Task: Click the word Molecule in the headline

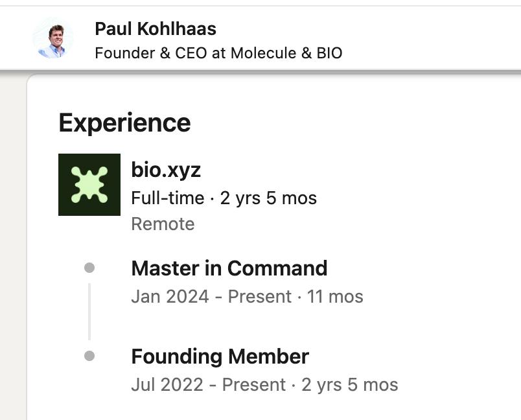Action: 263,53
